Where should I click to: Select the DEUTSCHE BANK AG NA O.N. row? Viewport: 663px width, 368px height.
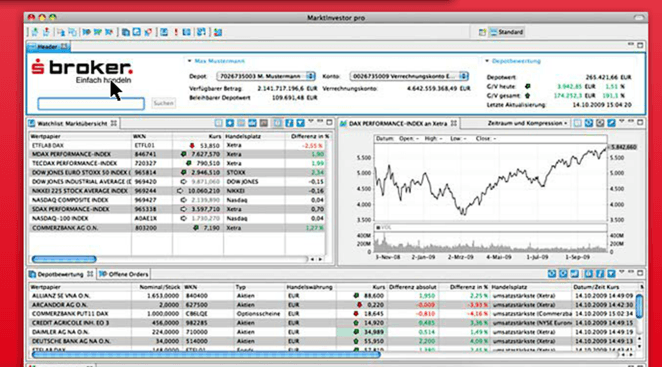pos(332,341)
